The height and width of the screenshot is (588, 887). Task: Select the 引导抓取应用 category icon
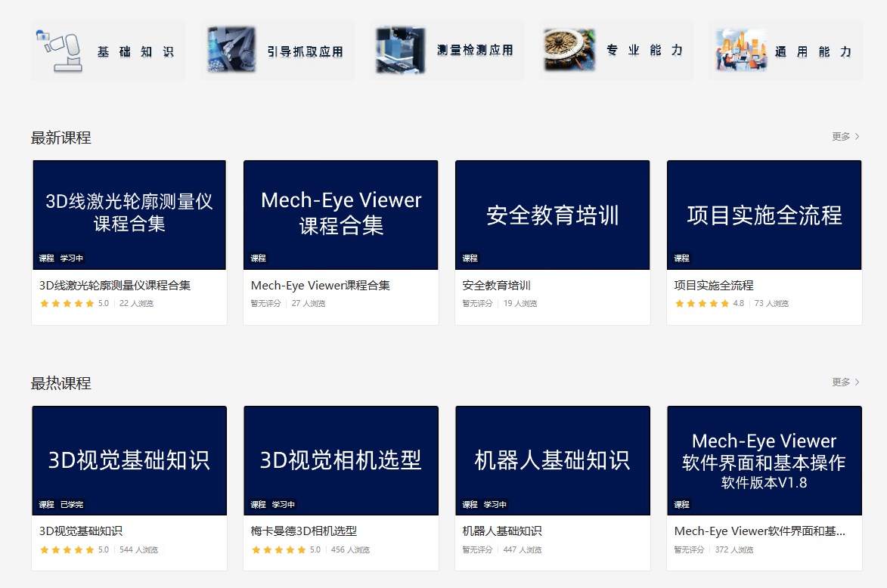pos(231,50)
